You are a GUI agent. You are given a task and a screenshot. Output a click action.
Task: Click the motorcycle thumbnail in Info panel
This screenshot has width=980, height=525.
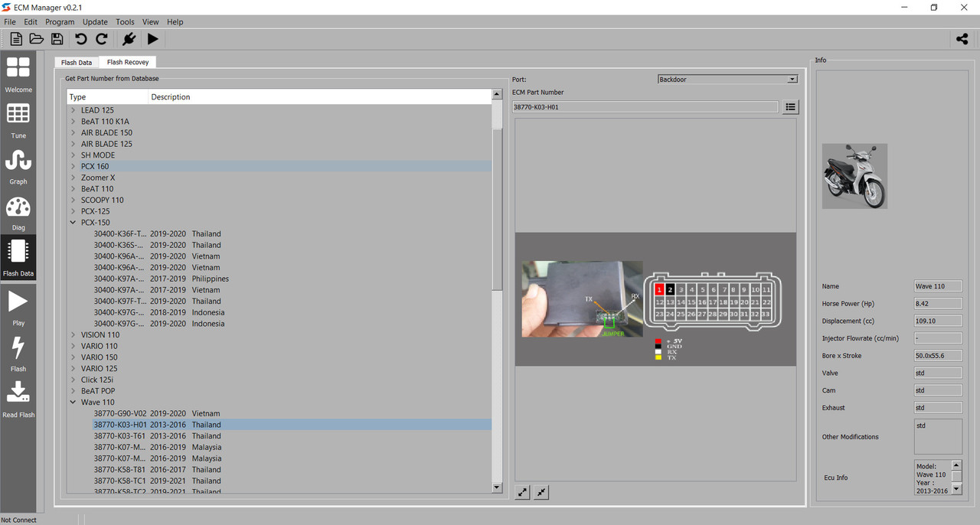point(854,176)
